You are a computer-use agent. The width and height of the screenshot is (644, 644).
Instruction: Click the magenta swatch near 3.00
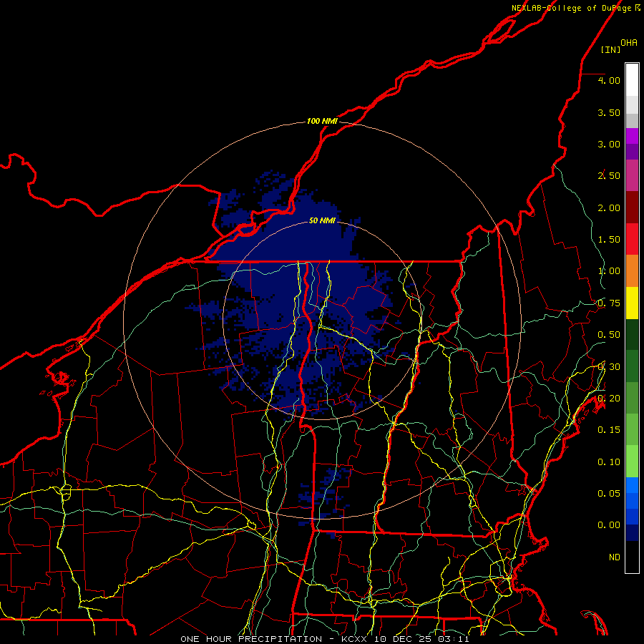[x=632, y=136]
